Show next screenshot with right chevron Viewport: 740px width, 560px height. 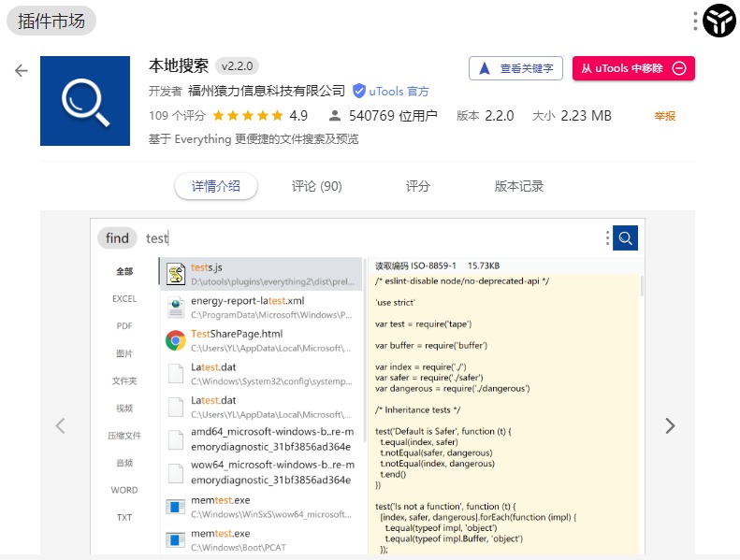(670, 426)
